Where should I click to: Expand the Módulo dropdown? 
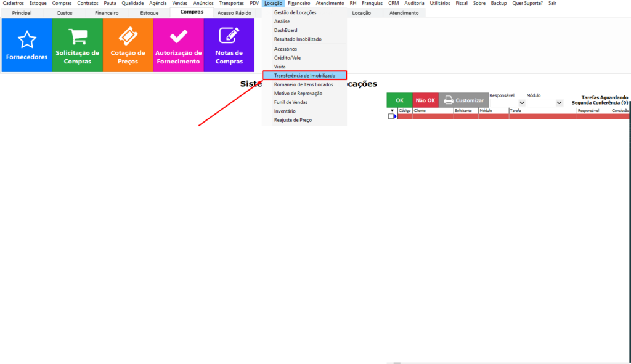click(559, 103)
